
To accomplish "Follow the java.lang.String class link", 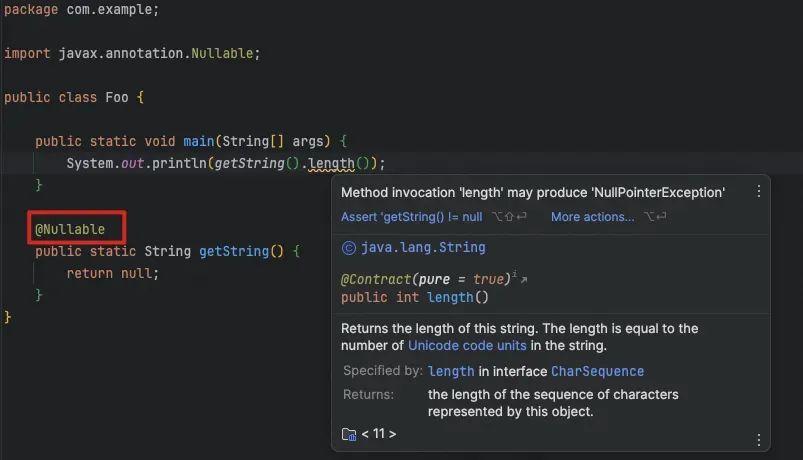I will [x=424, y=248].
